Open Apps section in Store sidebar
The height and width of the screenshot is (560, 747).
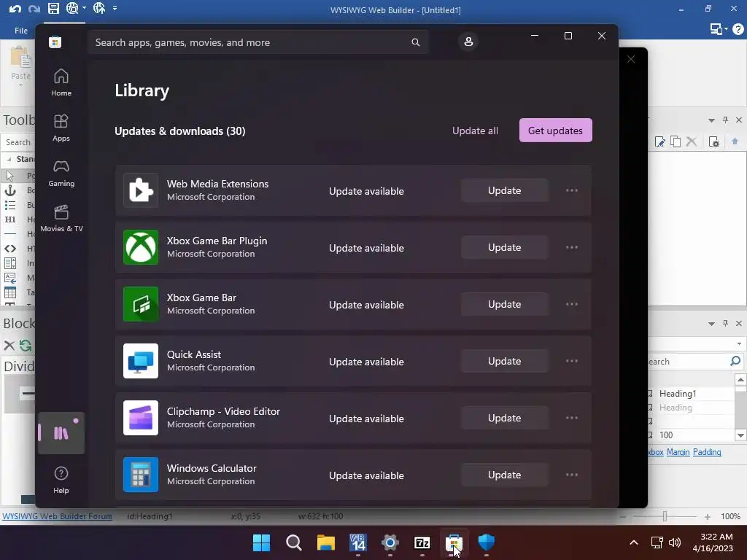pyautogui.click(x=61, y=128)
